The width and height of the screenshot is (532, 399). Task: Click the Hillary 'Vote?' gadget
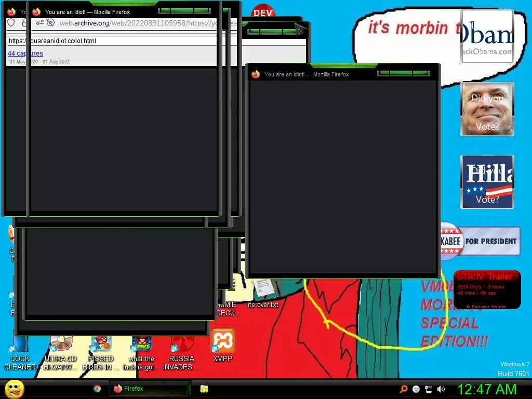point(487,182)
